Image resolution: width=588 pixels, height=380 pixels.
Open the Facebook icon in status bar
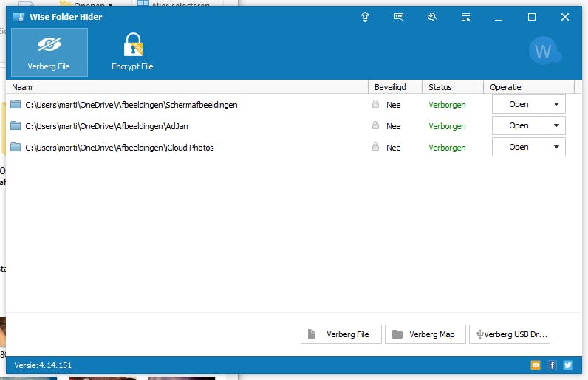pos(552,365)
